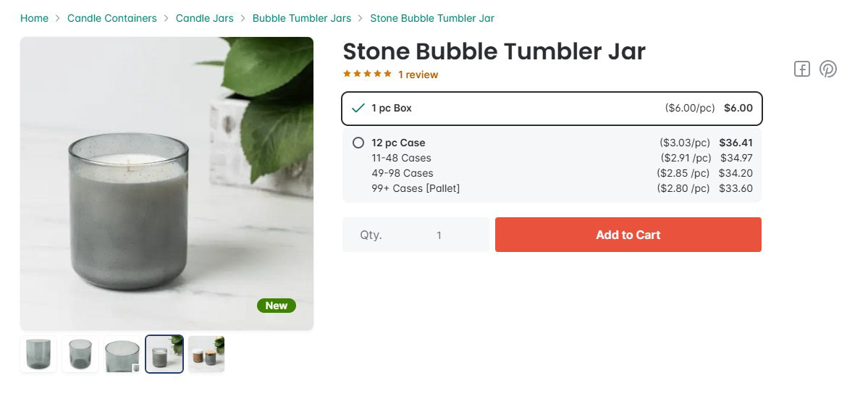
Task: Open Bubble Tumbler Jars breadcrumb
Action: point(301,18)
